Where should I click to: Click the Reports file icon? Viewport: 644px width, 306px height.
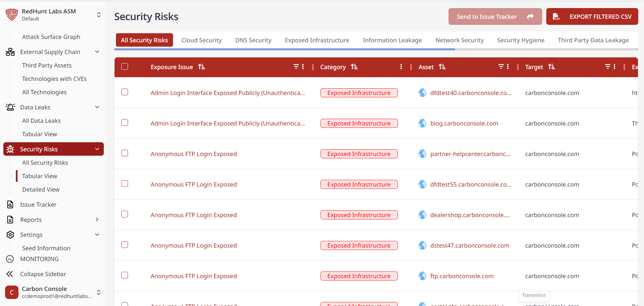click(10, 220)
